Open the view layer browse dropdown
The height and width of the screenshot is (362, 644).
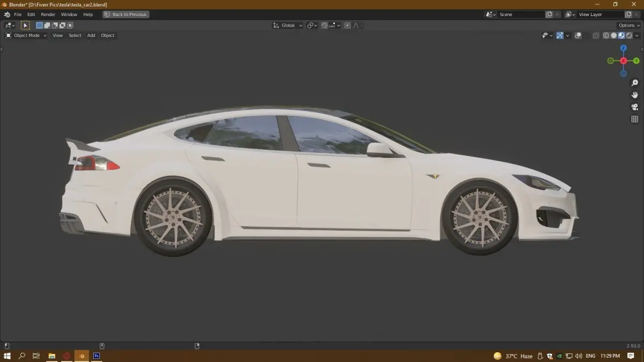(570, 14)
